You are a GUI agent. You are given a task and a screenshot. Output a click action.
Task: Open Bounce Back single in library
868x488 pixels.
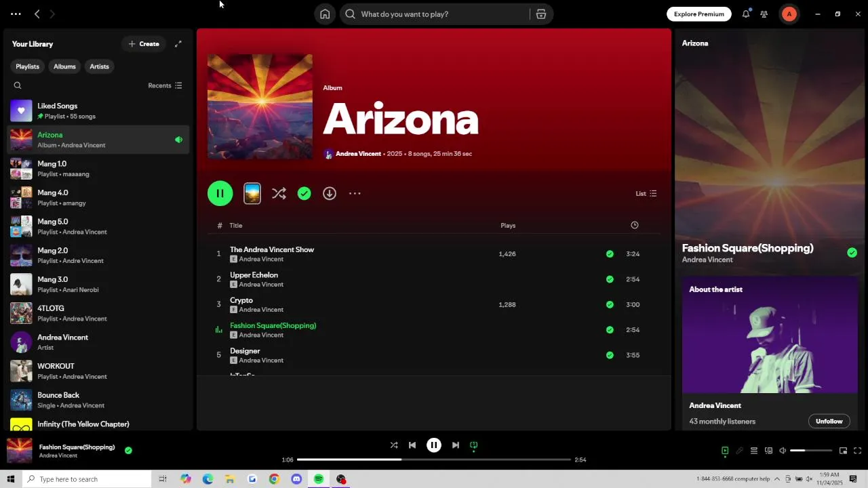tap(98, 400)
